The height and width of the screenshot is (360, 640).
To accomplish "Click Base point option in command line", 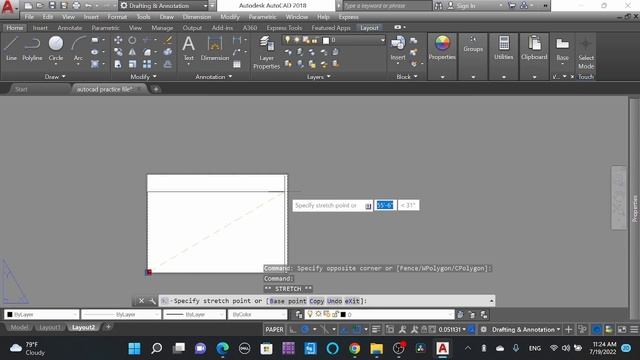I will pyautogui.click(x=288, y=301).
